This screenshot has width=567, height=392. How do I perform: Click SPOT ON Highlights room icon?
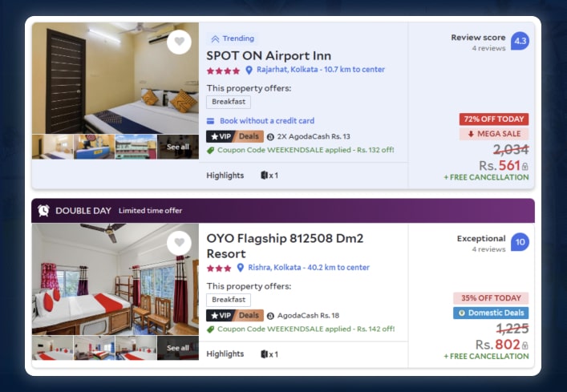coord(264,176)
